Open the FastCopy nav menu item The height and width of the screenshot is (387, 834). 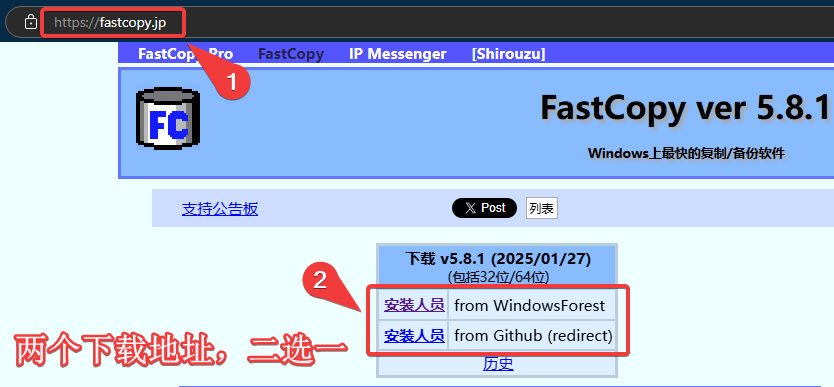(x=291, y=54)
